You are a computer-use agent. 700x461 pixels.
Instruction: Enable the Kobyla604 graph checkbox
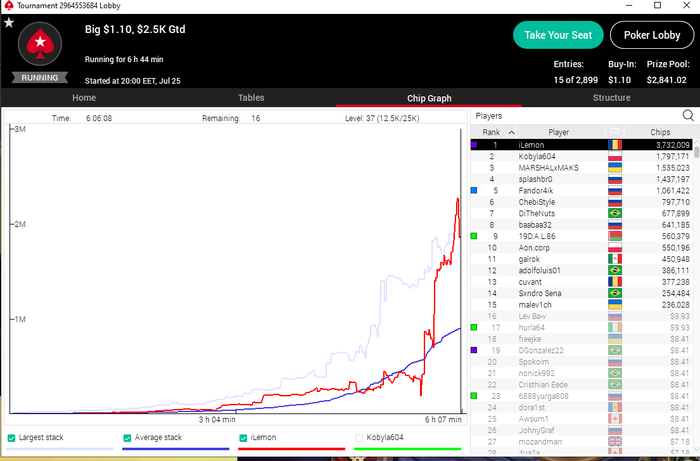pos(359,438)
